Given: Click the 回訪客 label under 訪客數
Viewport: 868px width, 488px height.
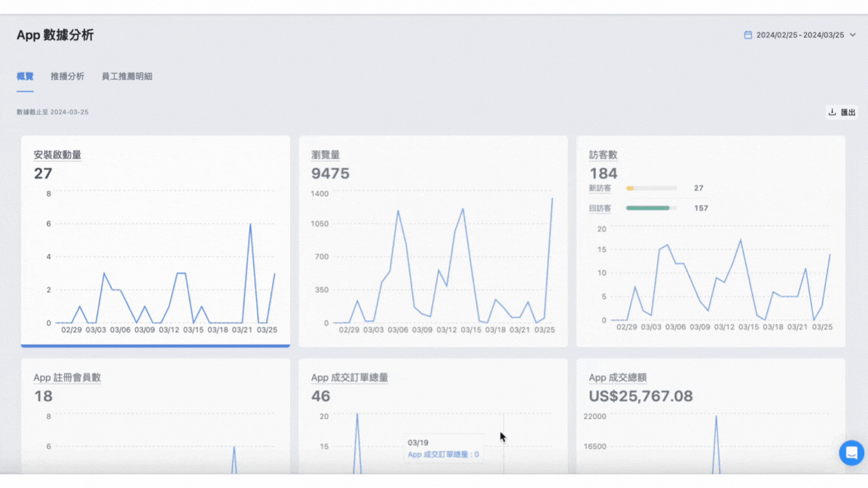Looking at the screenshot, I should [x=600, y=209].
